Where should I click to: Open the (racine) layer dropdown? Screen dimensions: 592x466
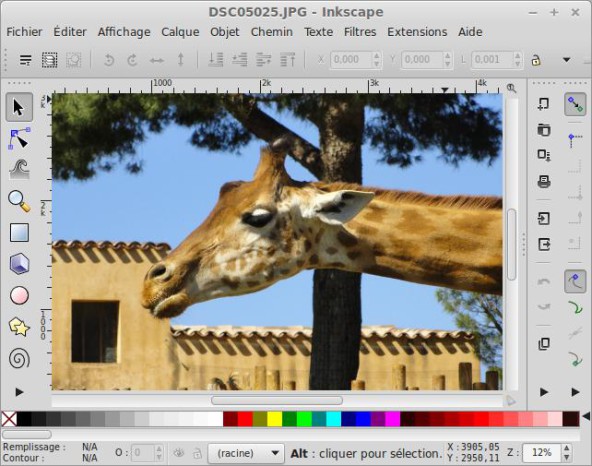(245, 453)
